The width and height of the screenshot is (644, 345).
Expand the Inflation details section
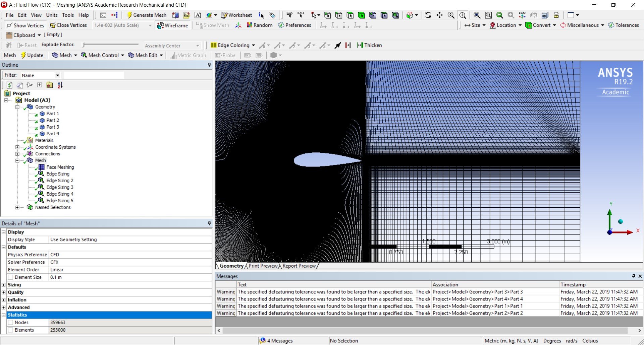pyautogui.click(x=4, y=300)
